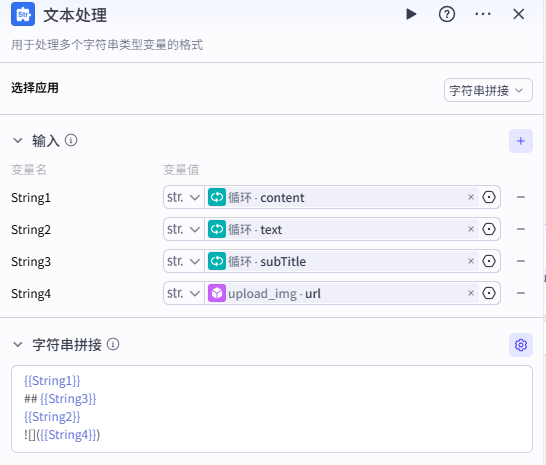Run the 文本处理 node with play icon

tap(411, 14)
